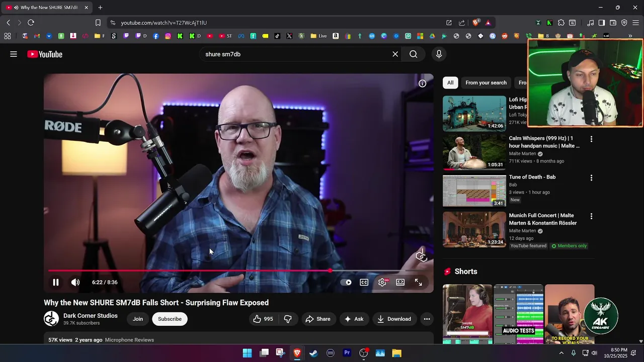Switch to theater mode
644x362 pixels.
pyautogui.click(x=400, y=283)
